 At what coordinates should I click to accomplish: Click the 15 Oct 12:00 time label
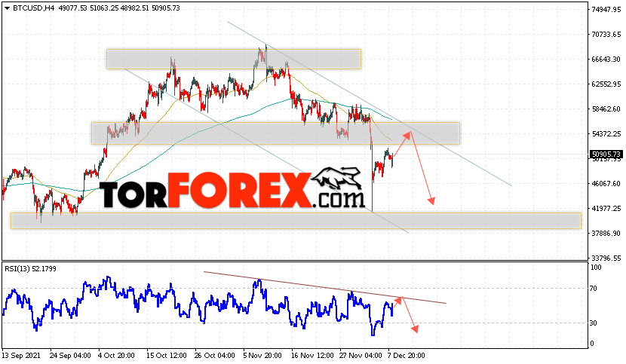167,355
